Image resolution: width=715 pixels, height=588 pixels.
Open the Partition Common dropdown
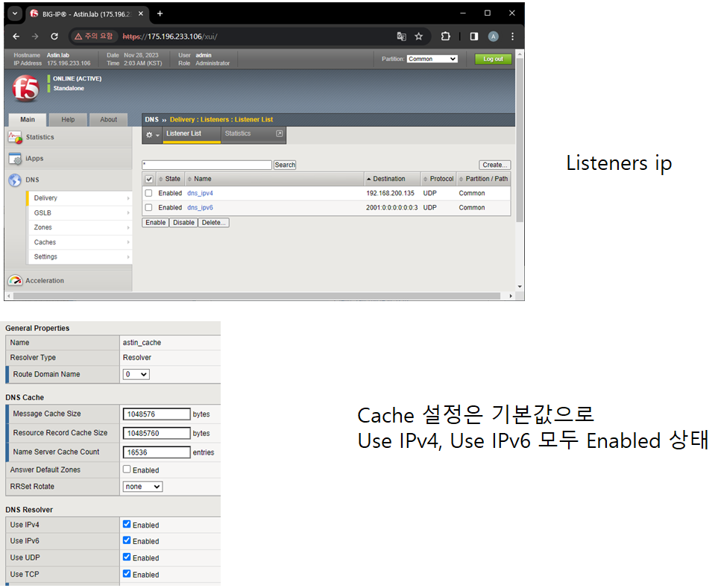coord(432,59)
